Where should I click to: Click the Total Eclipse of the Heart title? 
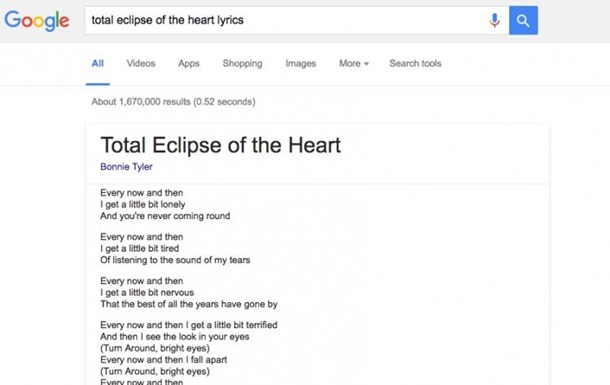coord(221,145)
